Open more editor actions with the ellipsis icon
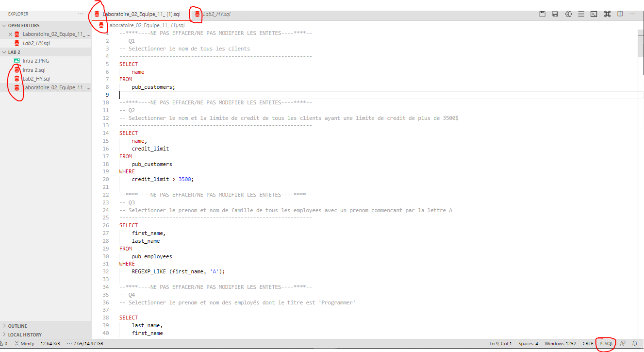This screenshot has height=352, width=644. coord(632,14)
